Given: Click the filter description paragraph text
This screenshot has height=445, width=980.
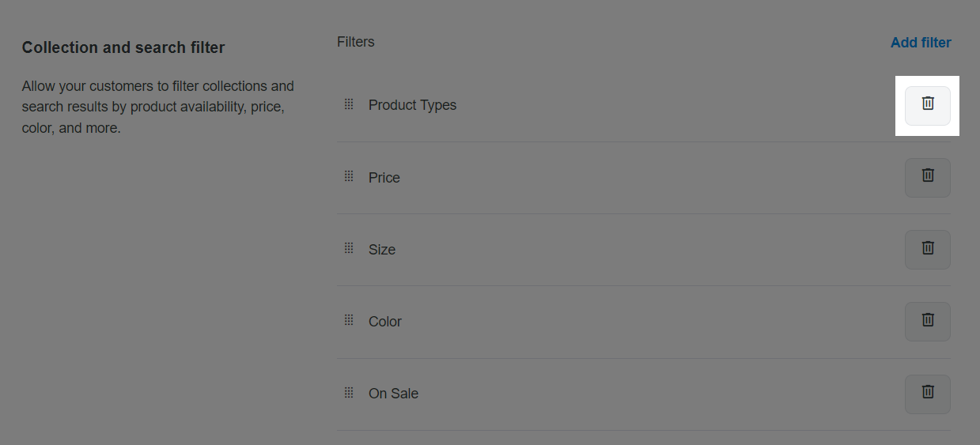Looking at the screenshot, I should [158, 107].
